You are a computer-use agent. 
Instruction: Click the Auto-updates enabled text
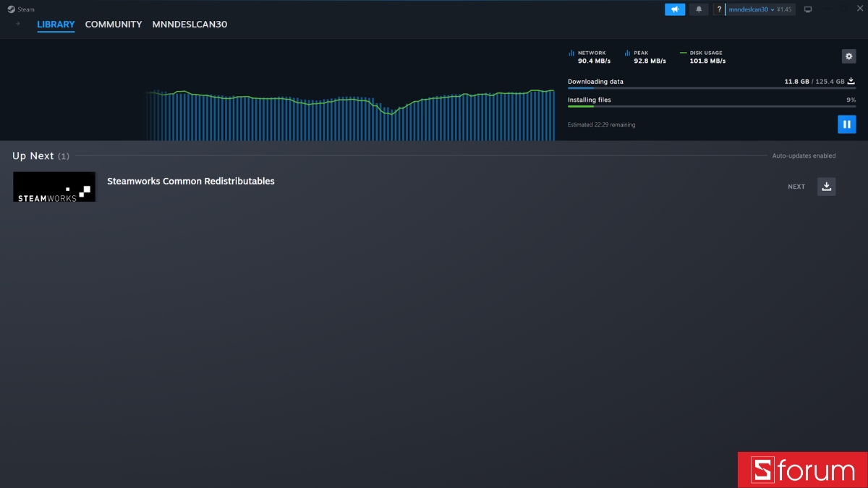[804, 155]
